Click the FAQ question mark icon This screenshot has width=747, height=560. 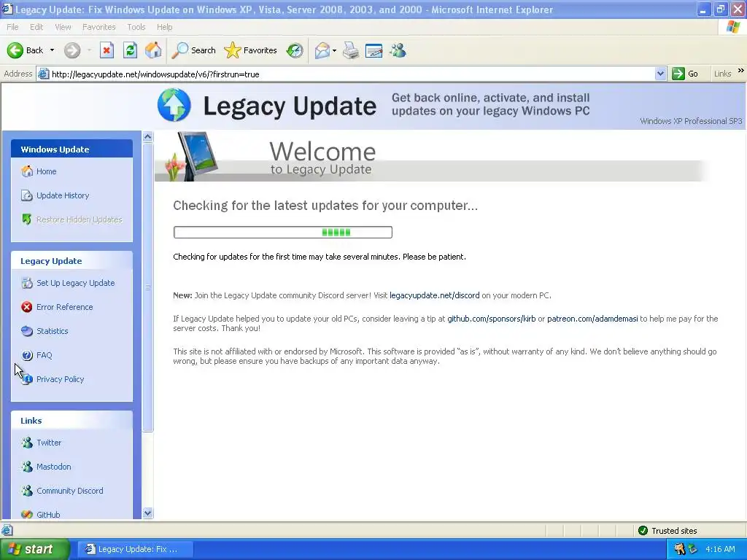coord(27,355)
